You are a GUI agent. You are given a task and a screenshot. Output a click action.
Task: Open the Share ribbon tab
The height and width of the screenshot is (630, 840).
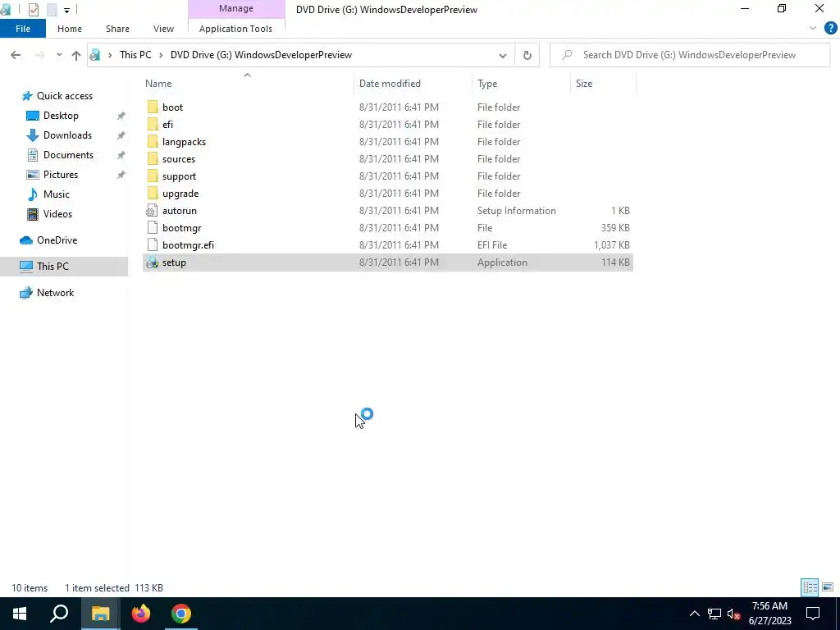117,29
